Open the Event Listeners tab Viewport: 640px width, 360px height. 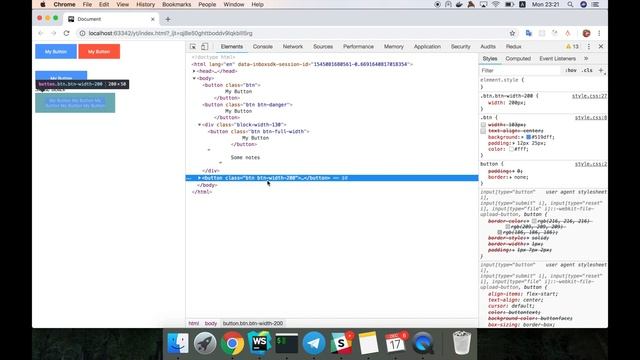tap(557, 59)
